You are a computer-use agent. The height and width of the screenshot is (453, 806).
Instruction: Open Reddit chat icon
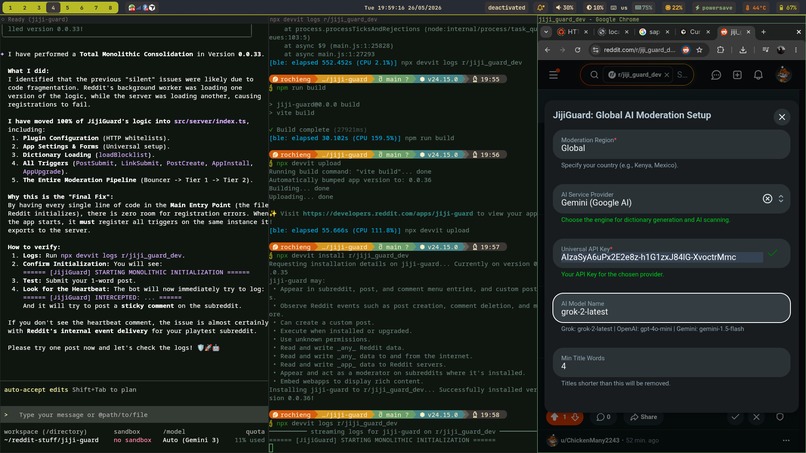tap(716, 75)
